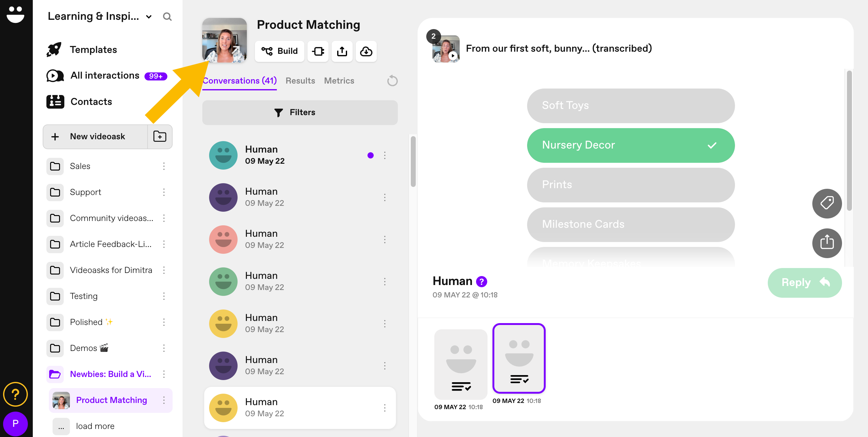
Task: Switch to the Results tab
Action: click(300, 80)
